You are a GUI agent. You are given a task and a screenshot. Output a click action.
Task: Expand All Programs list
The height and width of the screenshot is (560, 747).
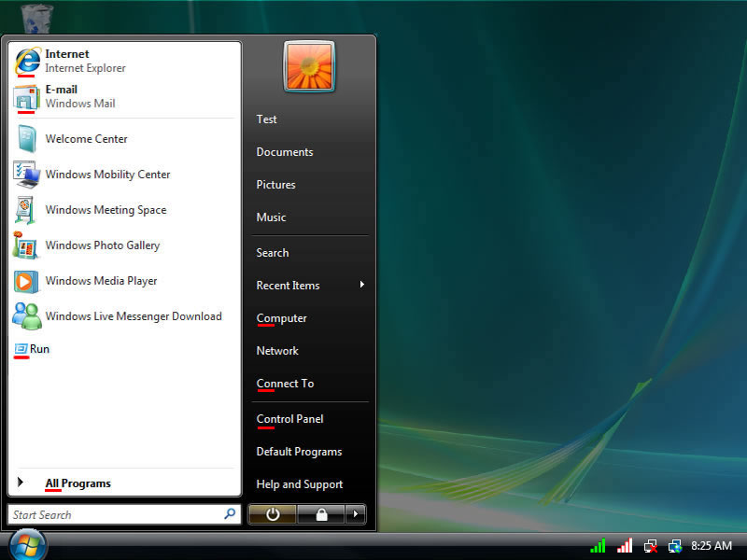[x=78, y=483]
